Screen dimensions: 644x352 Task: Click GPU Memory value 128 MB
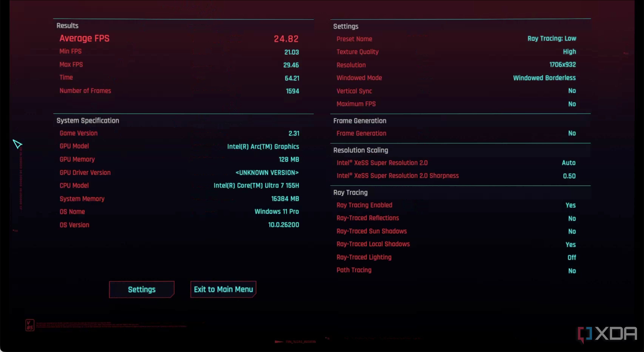(x=289, y=160)
